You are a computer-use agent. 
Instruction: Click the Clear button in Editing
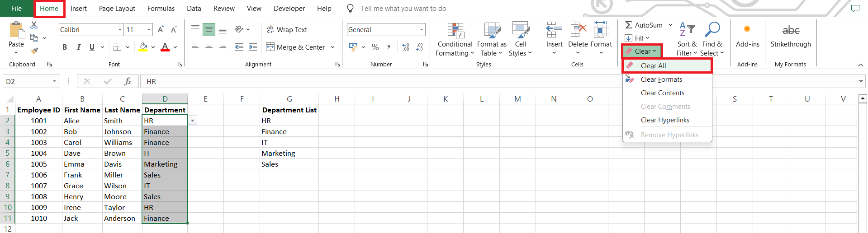641,51
